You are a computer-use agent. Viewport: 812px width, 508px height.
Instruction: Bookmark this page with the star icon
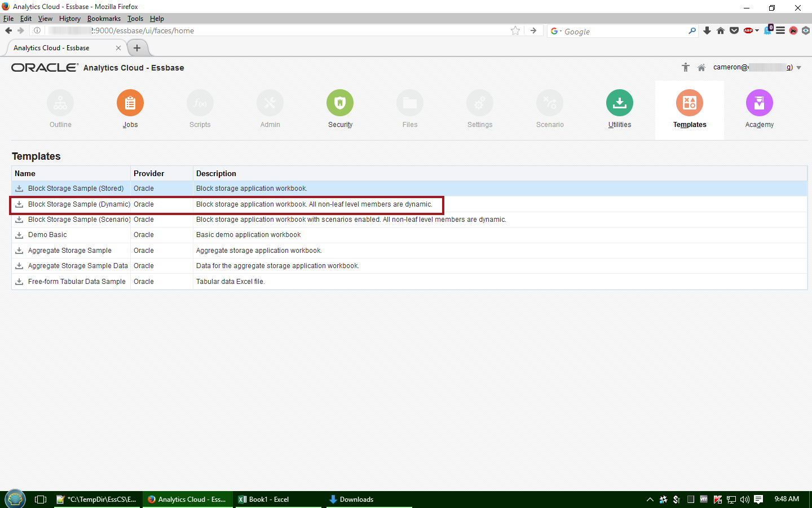515,30
